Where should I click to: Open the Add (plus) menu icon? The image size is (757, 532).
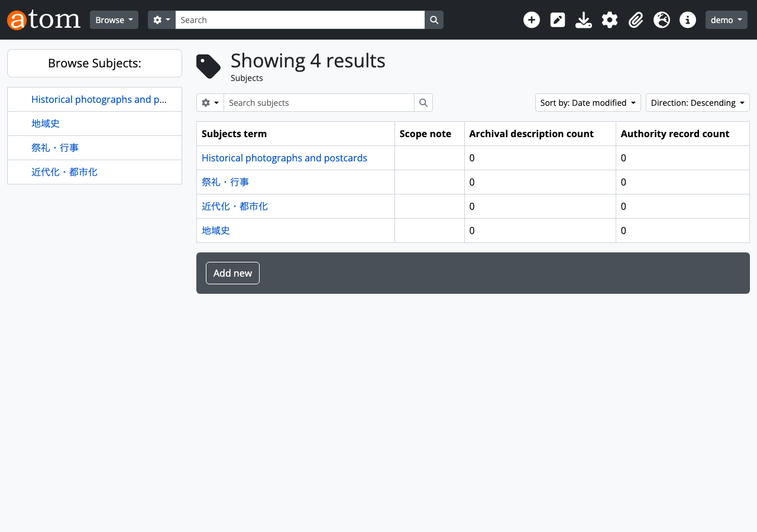(532, 20)
